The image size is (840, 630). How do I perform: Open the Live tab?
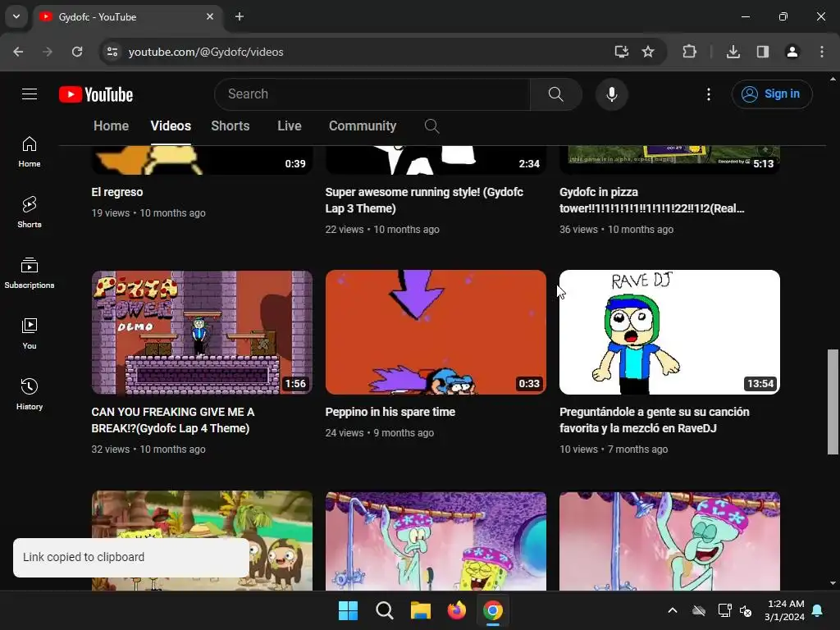(x=290, y=126)
